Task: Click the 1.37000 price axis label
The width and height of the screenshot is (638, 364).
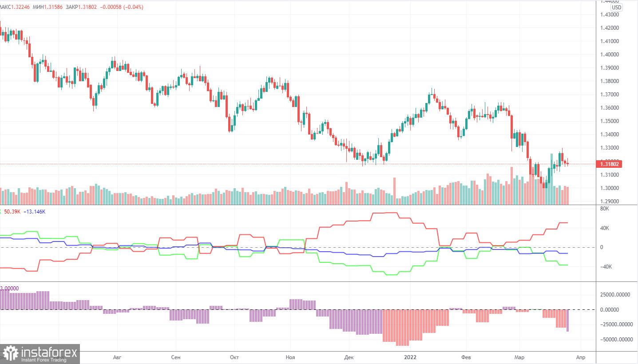Action: [x=609, y=95]
